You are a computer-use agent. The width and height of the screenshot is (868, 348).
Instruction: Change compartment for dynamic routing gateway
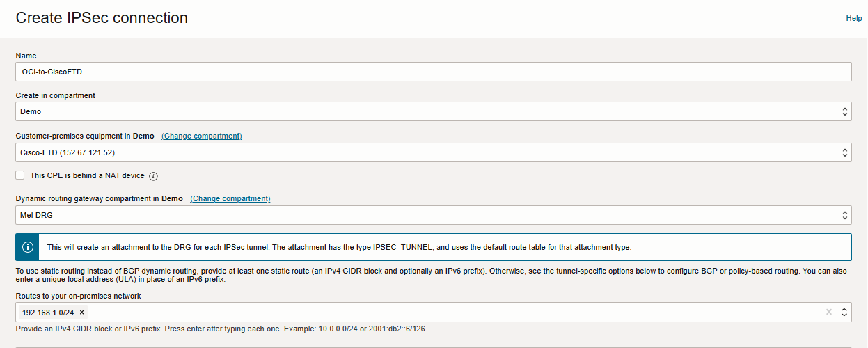pyautogui.click(x=230, y=199)
